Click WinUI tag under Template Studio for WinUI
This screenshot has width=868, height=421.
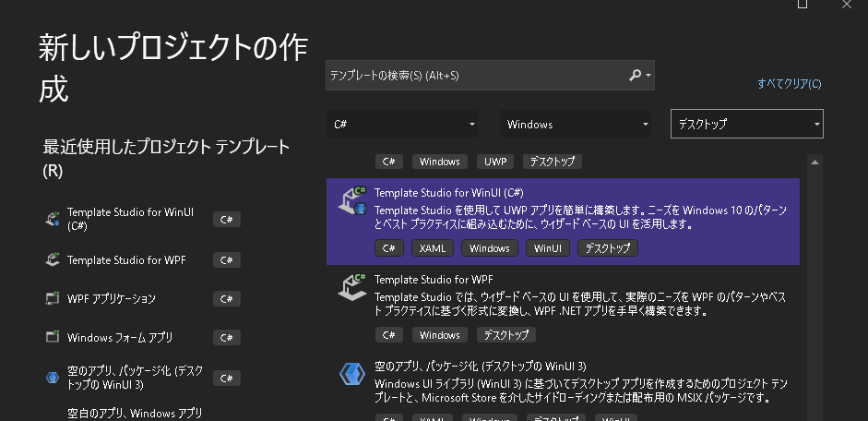(548, 248)
